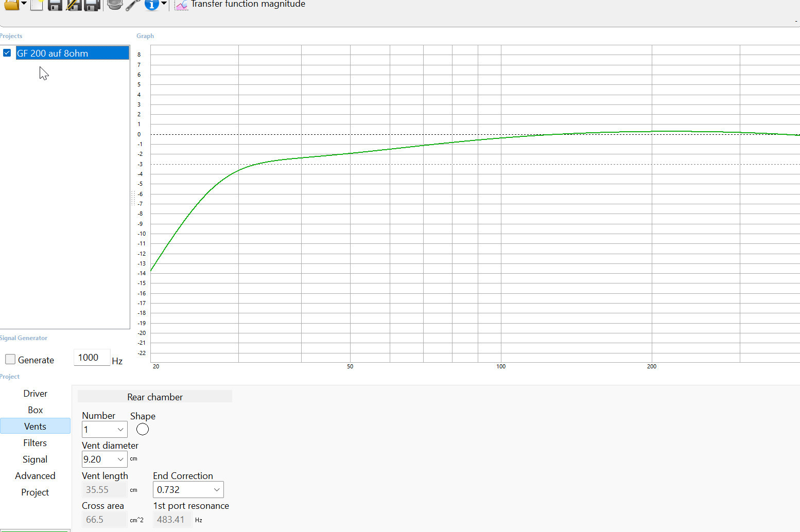Screen dimensions: 800x532
Task: Enable the Generate signal checkbox
Action: coord(10,360)
